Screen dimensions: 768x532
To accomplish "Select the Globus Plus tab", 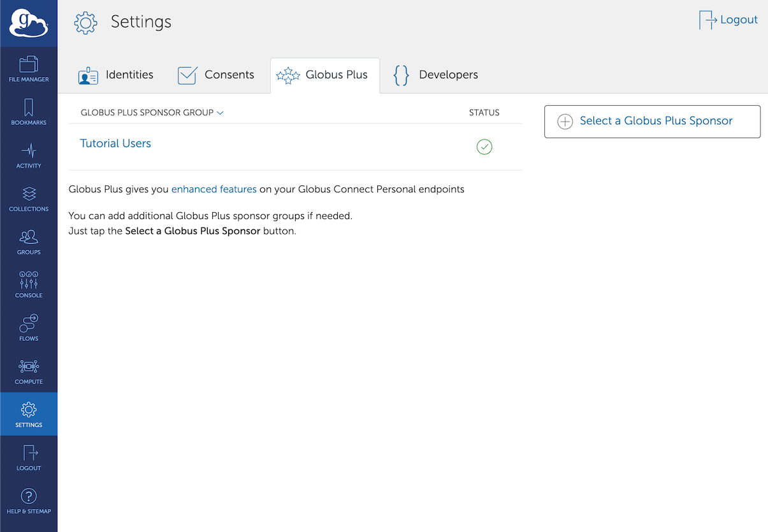I will [x=325, y=75].
